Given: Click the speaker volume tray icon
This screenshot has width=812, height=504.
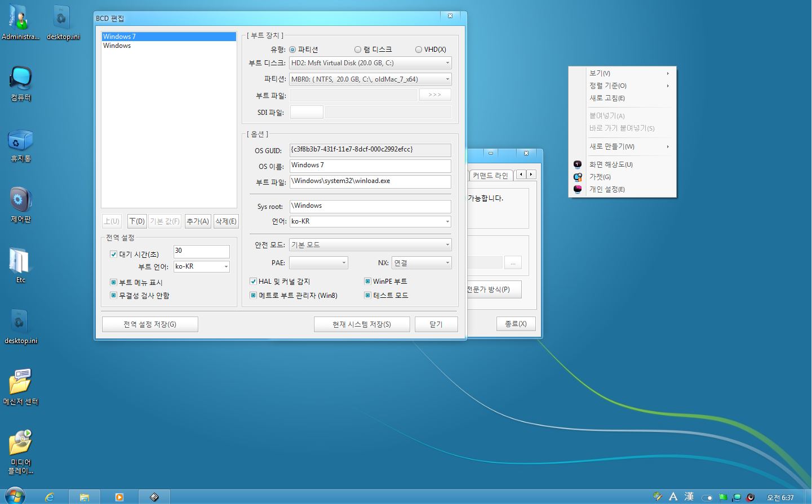Looking at the screenshot, I should (750, 497).
